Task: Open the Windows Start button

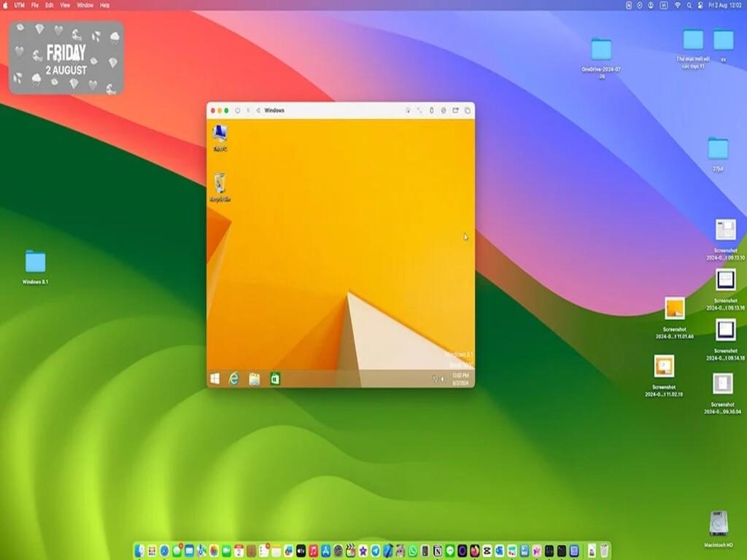Action: point(215,378)
